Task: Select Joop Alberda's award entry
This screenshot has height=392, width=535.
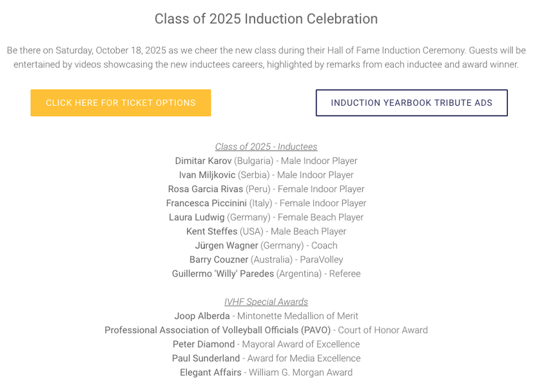Action: pos(202,316)
